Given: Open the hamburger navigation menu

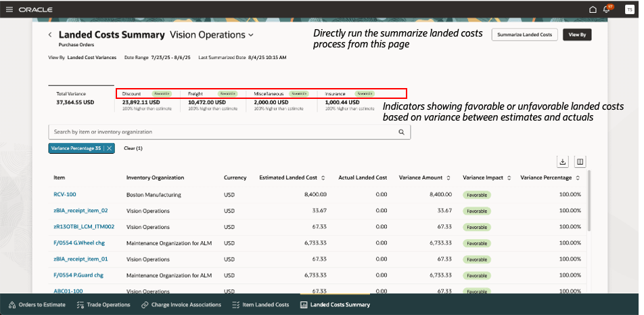Looking at the screenshot, I should 9,9.
